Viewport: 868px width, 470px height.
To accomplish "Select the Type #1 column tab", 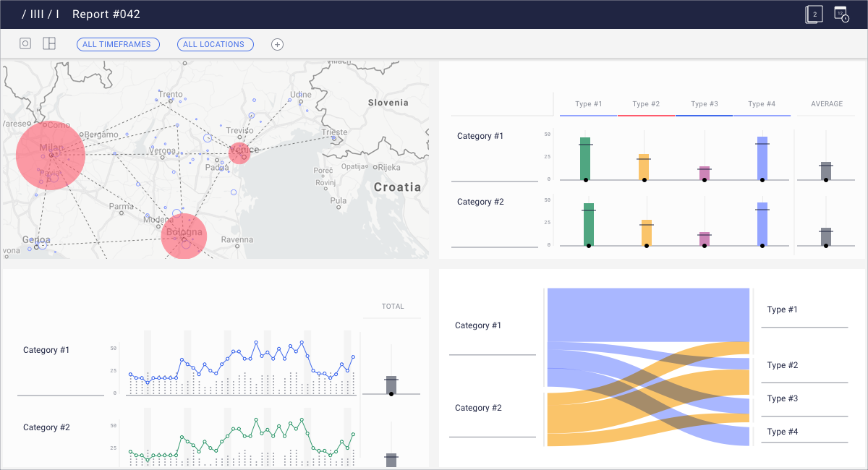I will click(x=589, y=104).
